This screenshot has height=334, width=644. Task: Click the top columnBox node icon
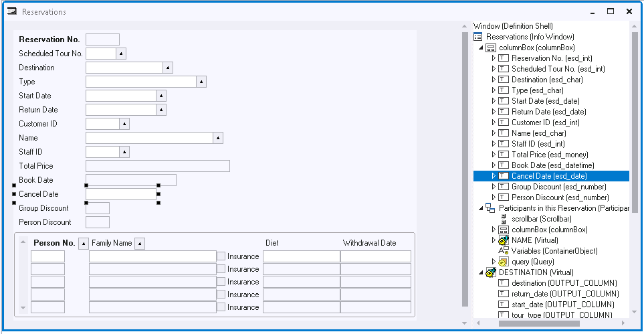tap(490, 48)
